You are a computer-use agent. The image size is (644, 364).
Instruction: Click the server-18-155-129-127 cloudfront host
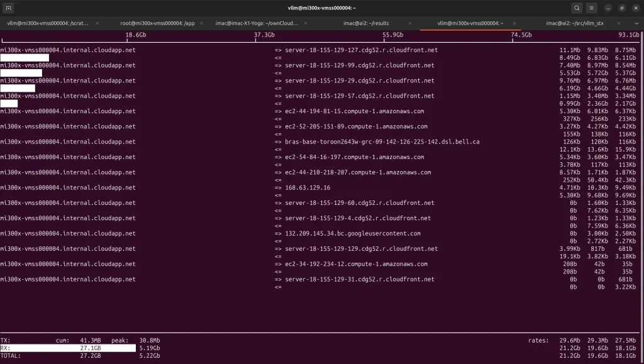coord(361,50)
